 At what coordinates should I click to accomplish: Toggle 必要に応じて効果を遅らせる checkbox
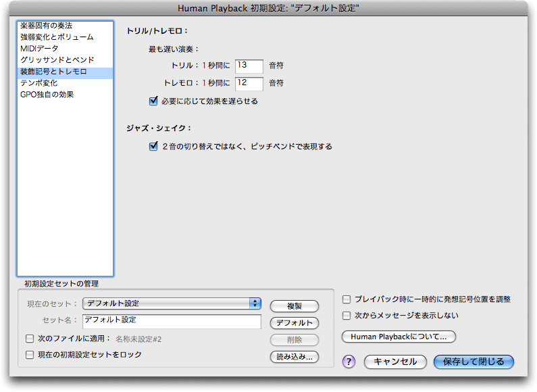point(153,101)
